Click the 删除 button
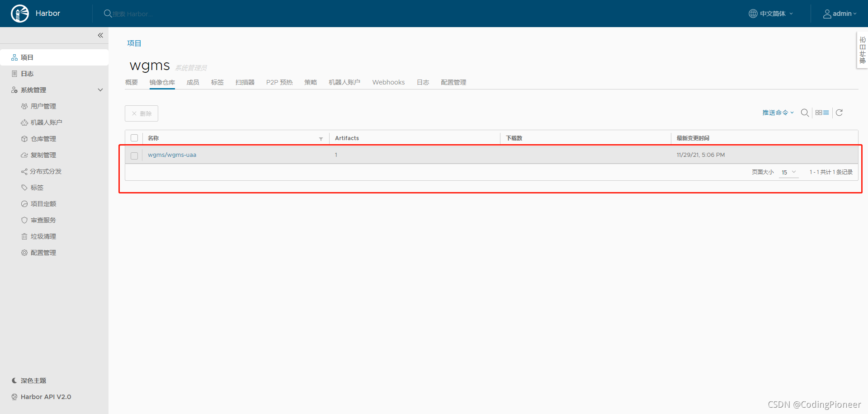The height and width of the screenshot is (414, 868). (142, 113)
